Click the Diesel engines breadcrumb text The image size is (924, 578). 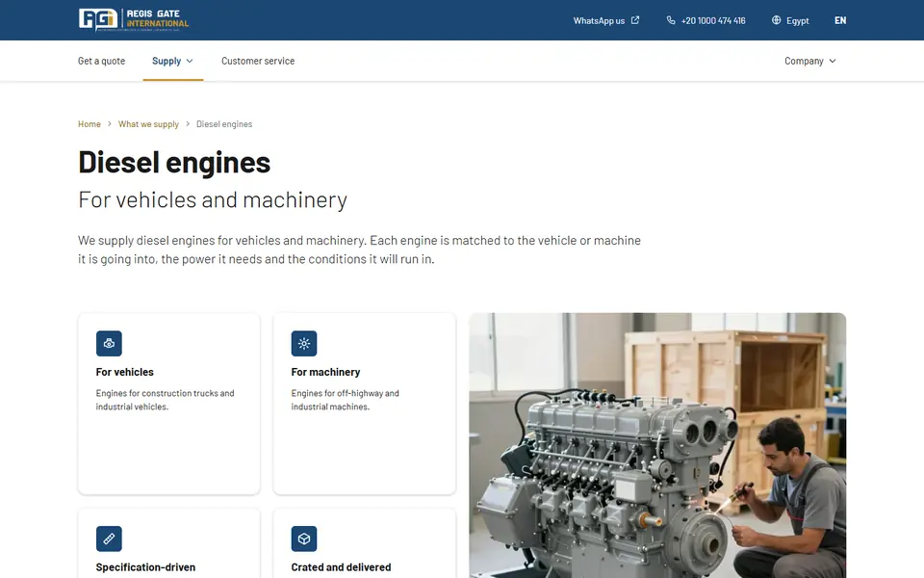[x=224, y=124]
